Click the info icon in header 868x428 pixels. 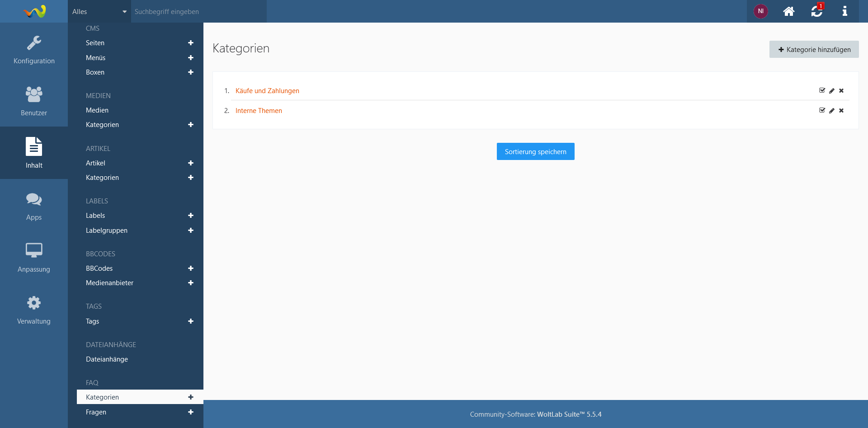(x=844, y=11)
